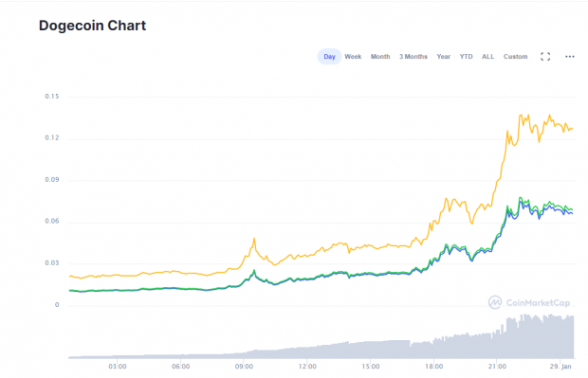Open the three-dot more options menu
Viewport: 588px width, 378px height.
click(x=570, y=57)
